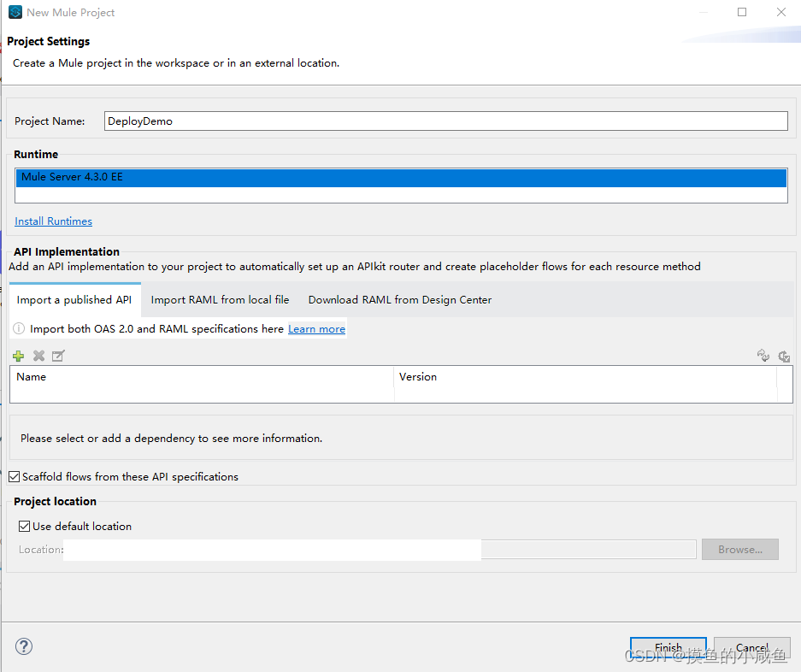Click the Mule app icon in title bar

(x=15, y=12)
